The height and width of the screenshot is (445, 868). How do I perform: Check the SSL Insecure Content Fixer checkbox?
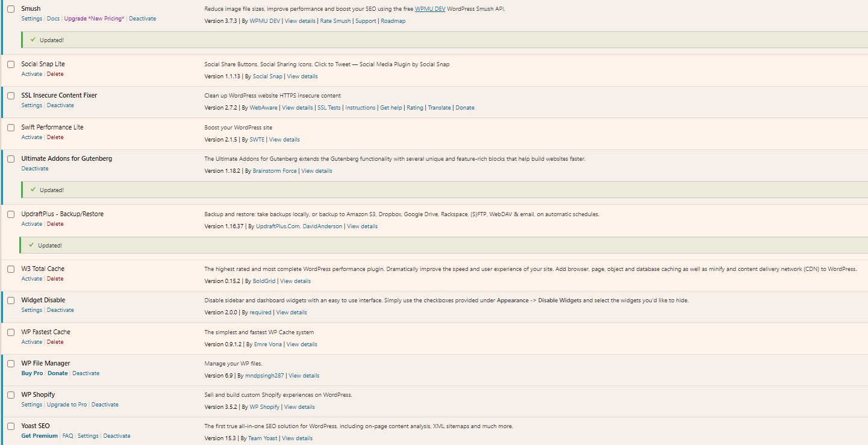tap(11, 96)
